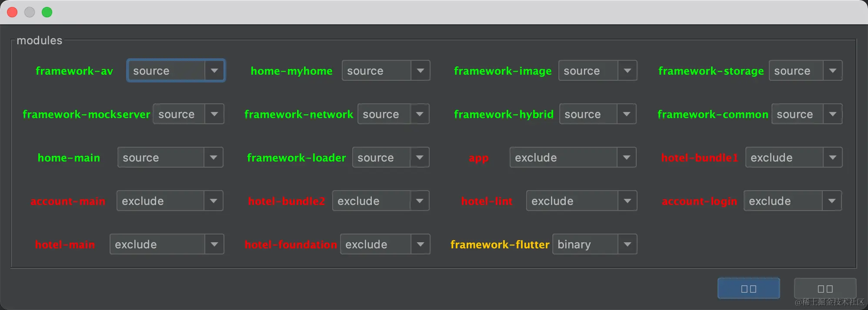The image size is (868, 310).
Task: Open the framework-hybrid mode dropdown
Action: pyautogui.click(x=598, y=114)
